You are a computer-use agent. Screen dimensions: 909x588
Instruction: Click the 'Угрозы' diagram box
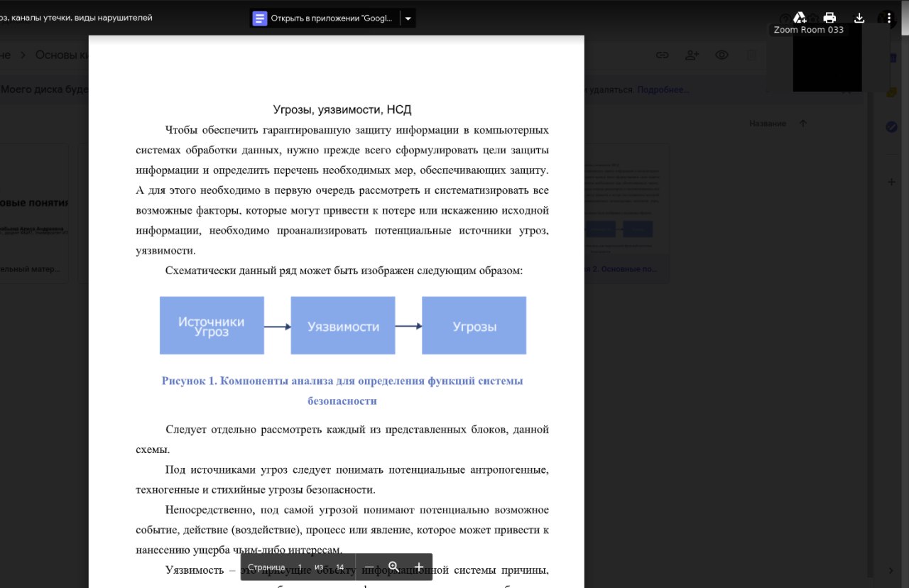click(x=474, y=325)
